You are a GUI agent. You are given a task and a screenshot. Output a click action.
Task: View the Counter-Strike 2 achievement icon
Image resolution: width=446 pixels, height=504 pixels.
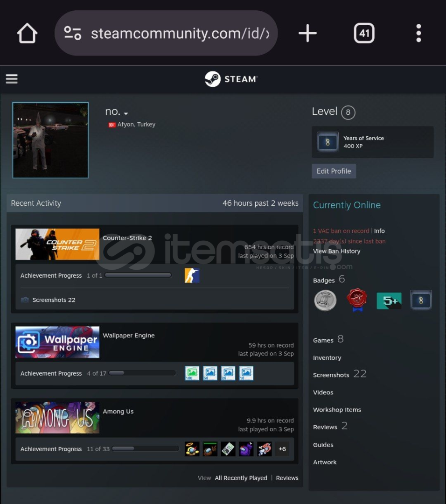[x=192, y=275]
